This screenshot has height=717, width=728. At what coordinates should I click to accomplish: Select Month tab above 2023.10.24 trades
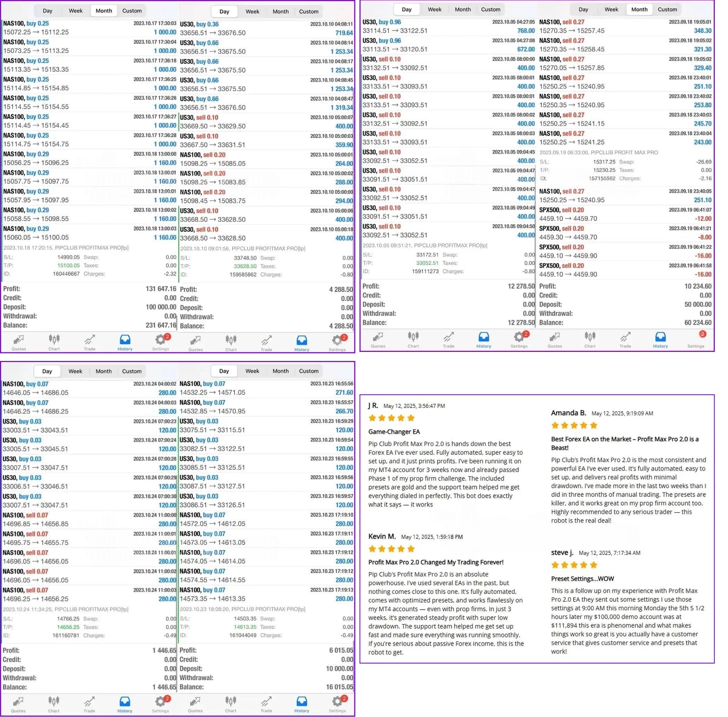click(x=103, y=371)
